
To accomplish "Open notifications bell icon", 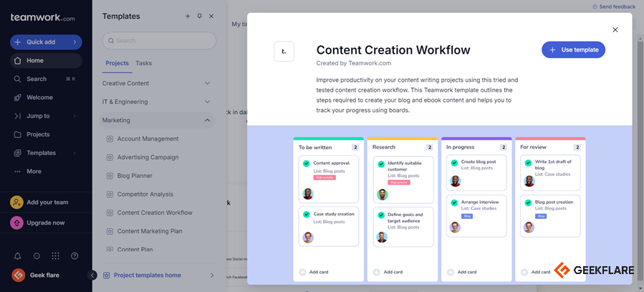I will tap(18, 256).
